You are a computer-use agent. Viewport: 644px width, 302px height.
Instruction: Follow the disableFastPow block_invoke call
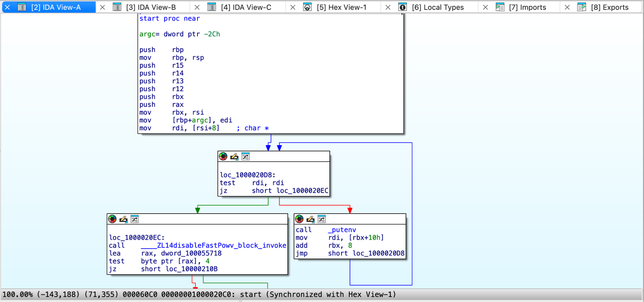213,245
